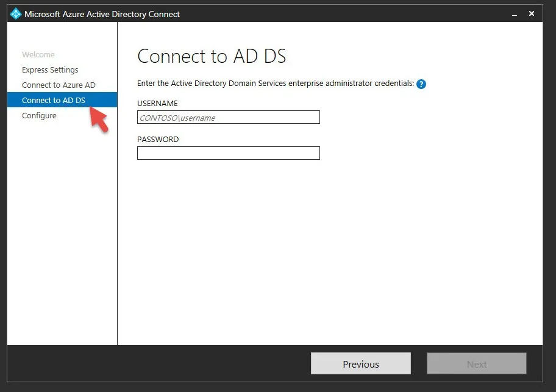Select the Welcome step in sidebar
This screenshot has height=392, width=556.
[x=38, y=55]
